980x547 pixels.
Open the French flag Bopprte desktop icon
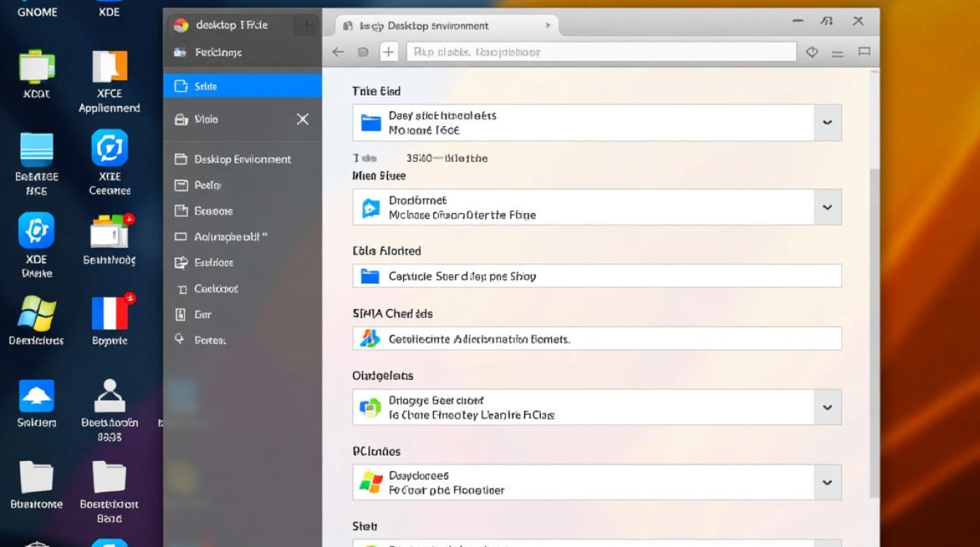109,314
